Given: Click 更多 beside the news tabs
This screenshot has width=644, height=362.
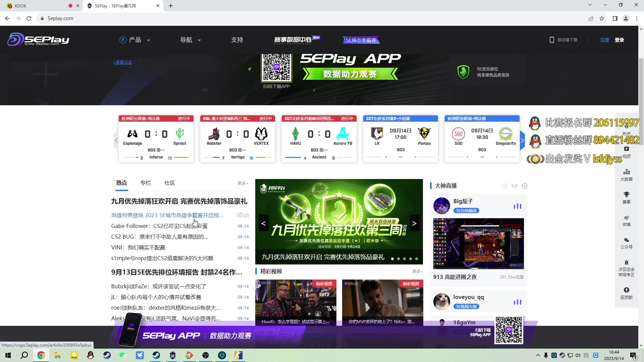Looking at the screenshot, I should 243,183.
